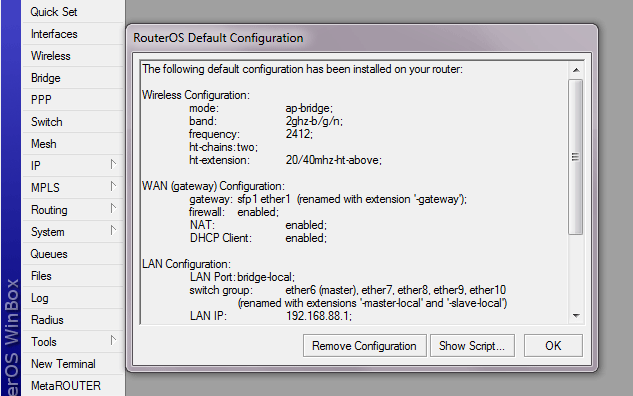Expand the Routing submenu arrow

point(113,209)
